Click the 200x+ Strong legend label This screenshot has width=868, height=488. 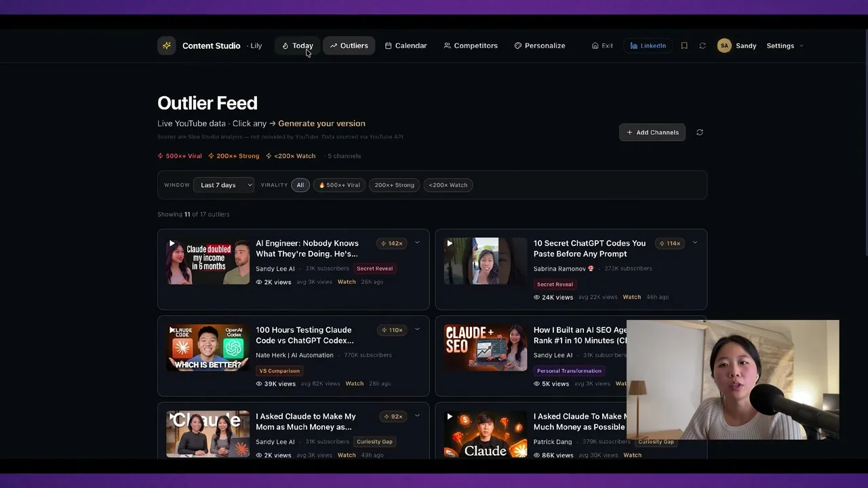click(x=234, y=156)
